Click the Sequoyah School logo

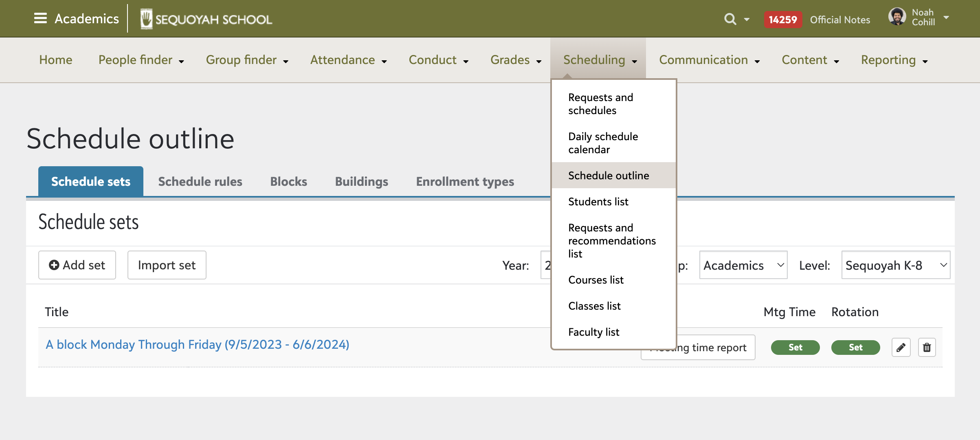[x=206, y=19]
